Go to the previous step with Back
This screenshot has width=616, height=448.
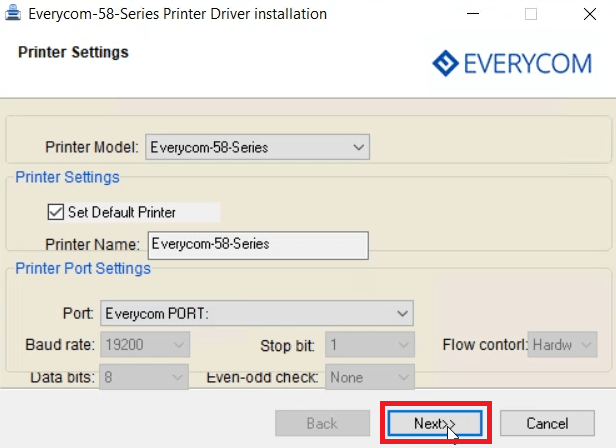[322, 423]
